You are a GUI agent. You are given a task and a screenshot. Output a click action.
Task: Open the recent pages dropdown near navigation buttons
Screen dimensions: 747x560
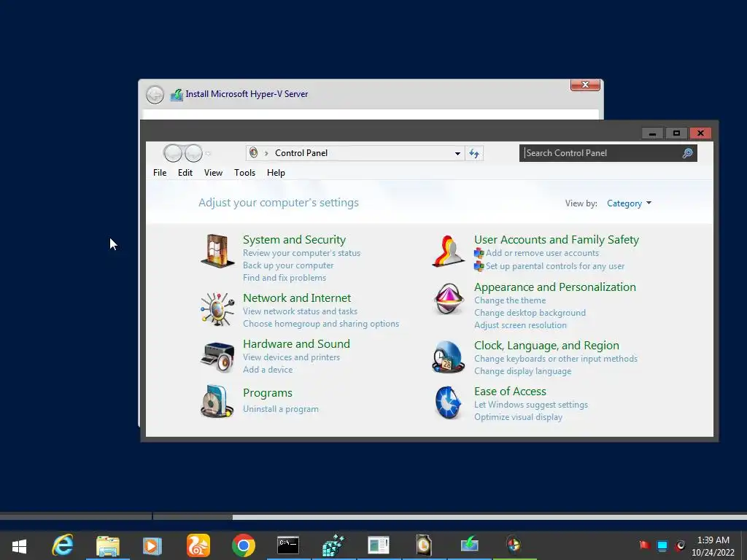click(x=208, y=154)
